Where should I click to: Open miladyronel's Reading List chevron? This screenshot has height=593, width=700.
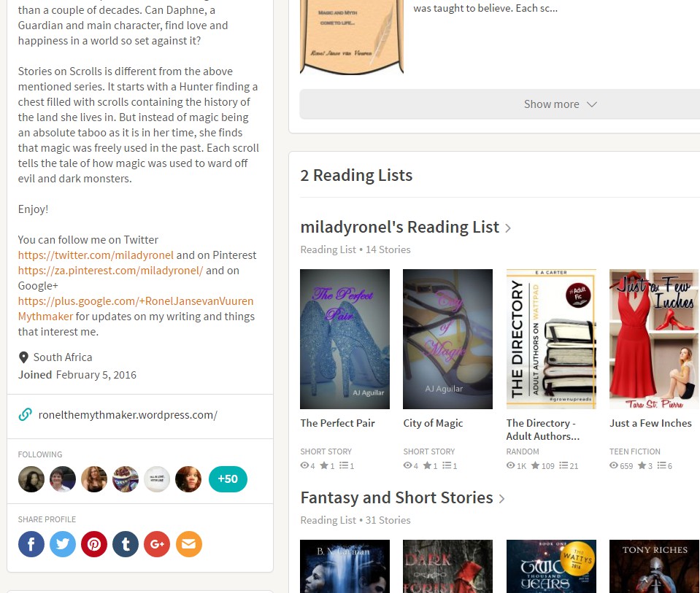click(x=507, y=228)
